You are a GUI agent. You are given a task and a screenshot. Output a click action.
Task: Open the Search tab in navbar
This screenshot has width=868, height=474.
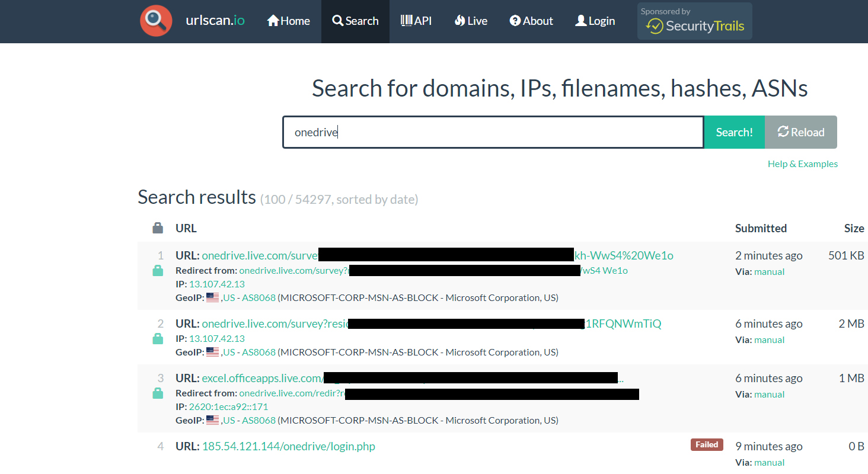pos(355,21)
